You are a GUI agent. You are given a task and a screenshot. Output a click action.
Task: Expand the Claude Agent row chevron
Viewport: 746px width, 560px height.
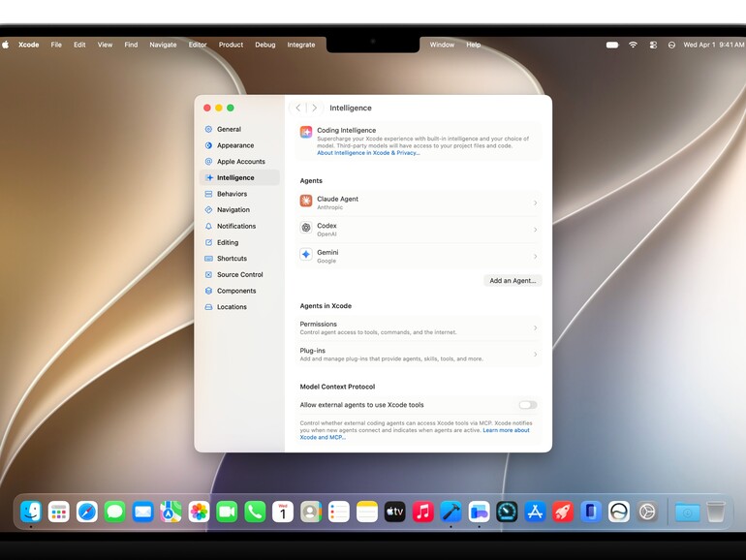click(x=535, y=203)
